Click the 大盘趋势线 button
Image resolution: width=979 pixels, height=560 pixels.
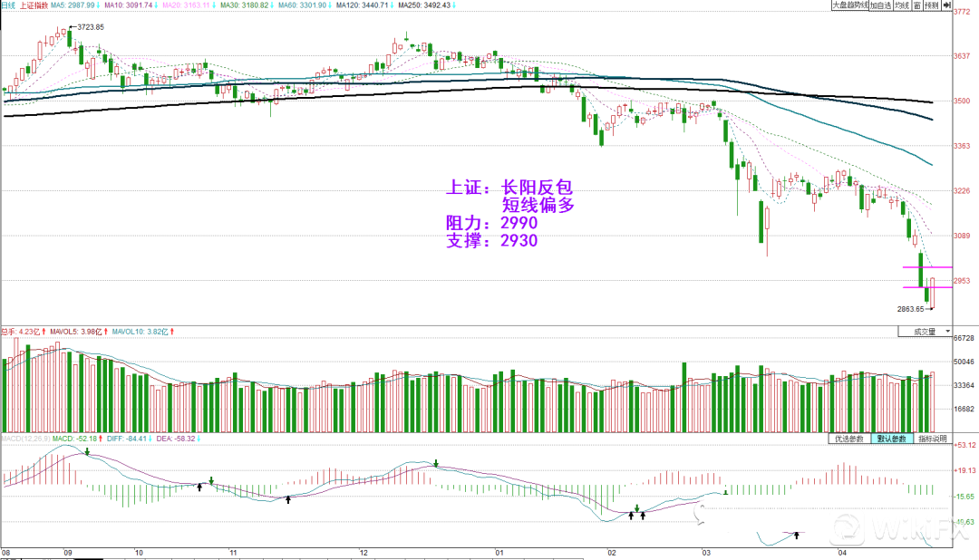(x=851, y=5)
